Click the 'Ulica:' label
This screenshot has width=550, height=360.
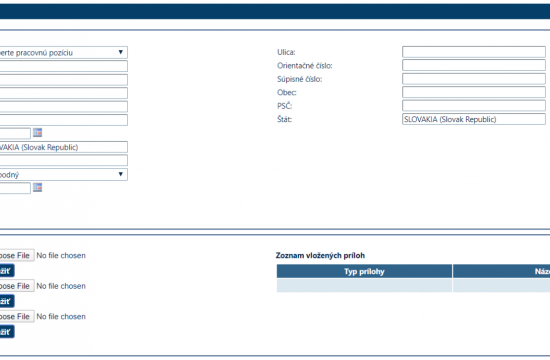click(x=286, y=52)
